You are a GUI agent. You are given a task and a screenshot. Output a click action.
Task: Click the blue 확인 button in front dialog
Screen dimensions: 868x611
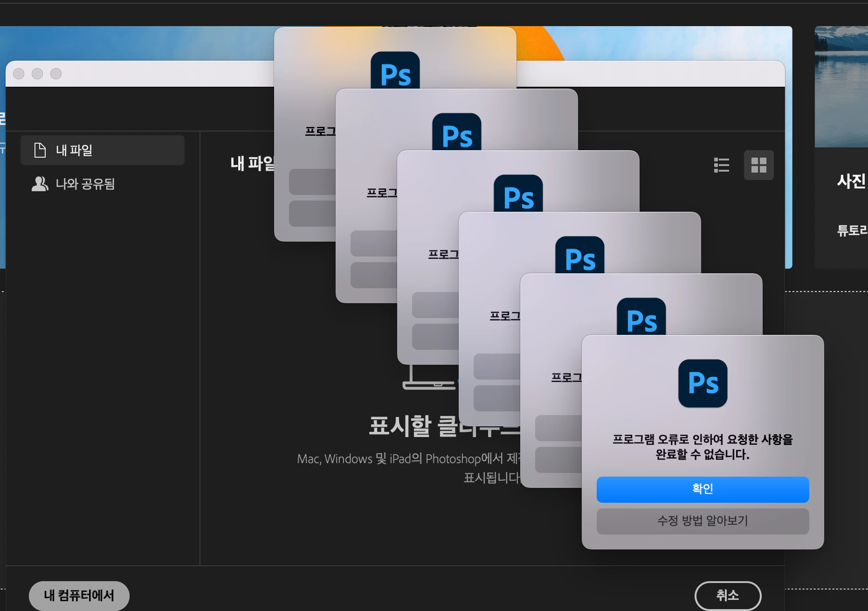pyautogui.click(x=703, y=489)
